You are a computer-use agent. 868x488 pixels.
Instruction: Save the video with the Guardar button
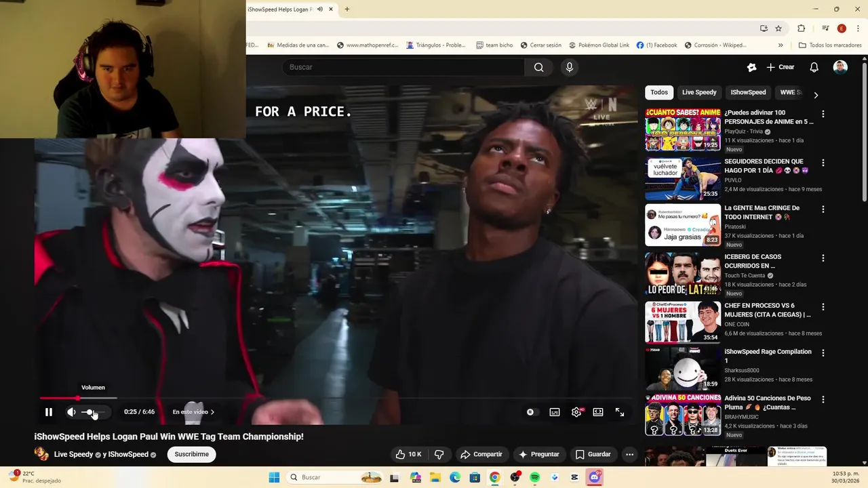tap(593, 454)
